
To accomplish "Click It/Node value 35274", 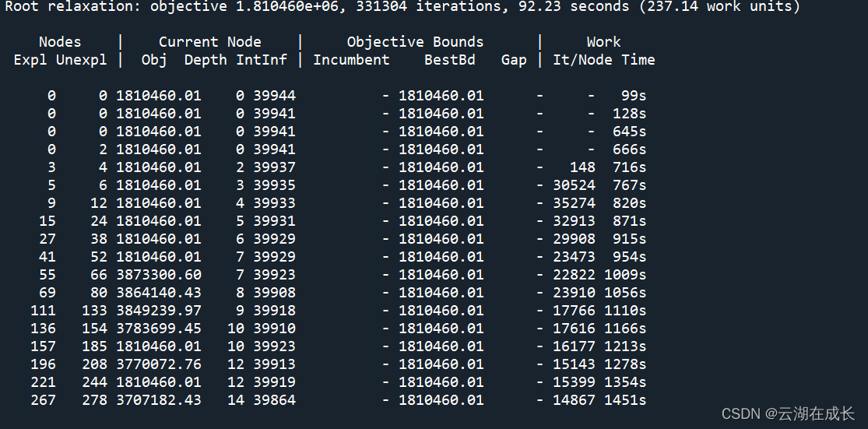I will coord(574,203).
